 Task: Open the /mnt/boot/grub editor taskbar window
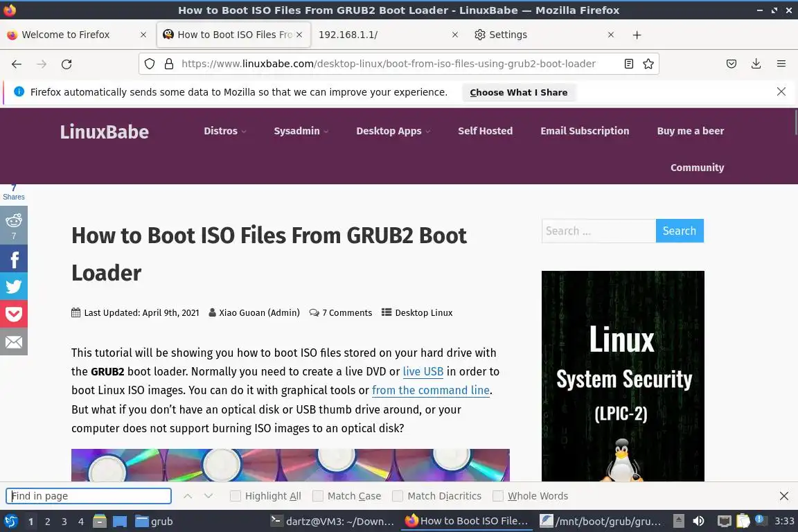601,521
